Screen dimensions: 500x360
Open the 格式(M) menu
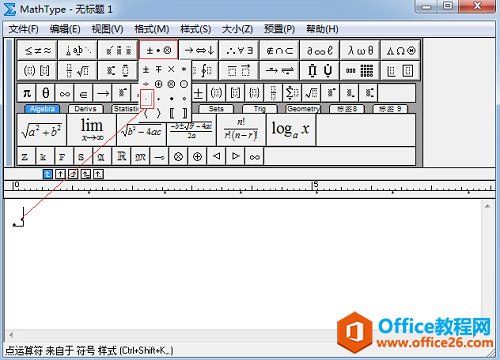pos(152,29)
